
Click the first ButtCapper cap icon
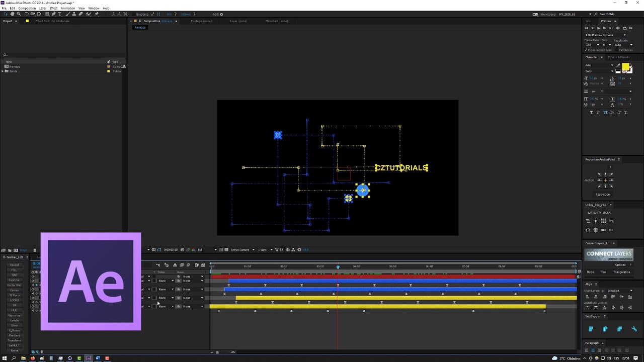(x=591, y=329)
